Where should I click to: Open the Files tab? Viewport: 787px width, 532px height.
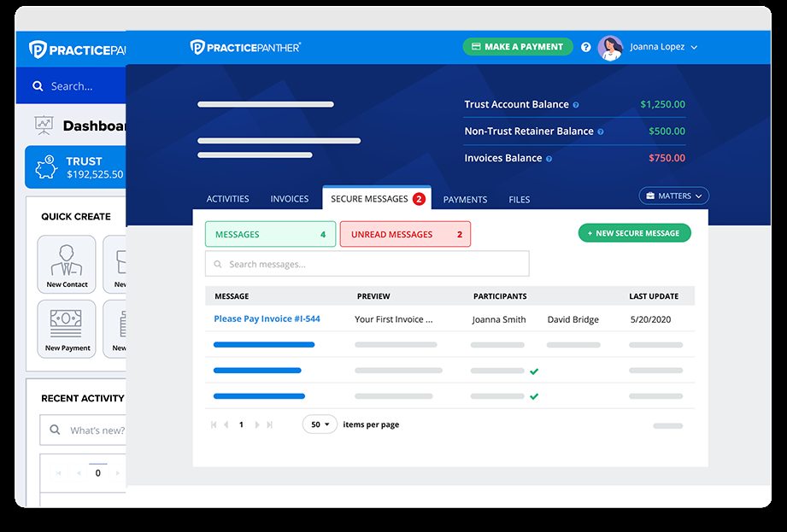tap(519, 200)
